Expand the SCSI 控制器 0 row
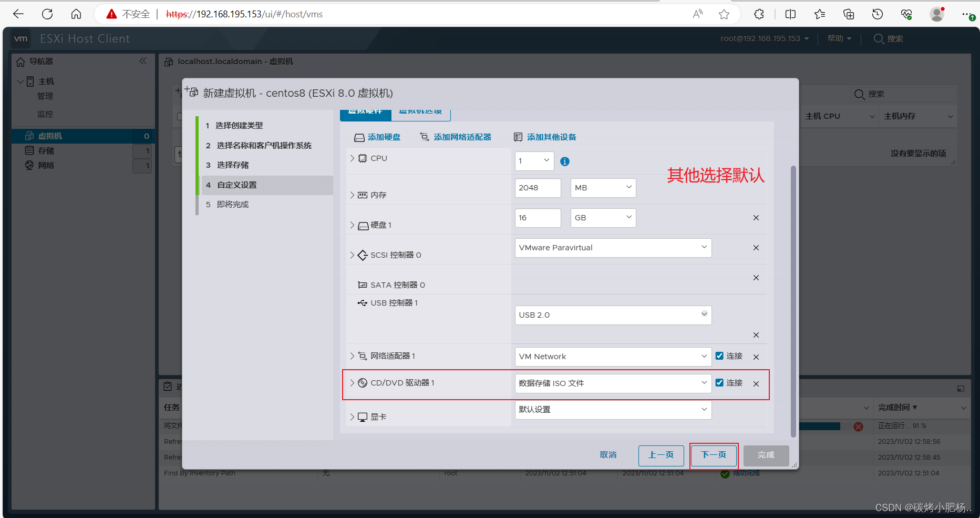The height and width of the screenshot is (518, 980). click(x=352, y=255)
